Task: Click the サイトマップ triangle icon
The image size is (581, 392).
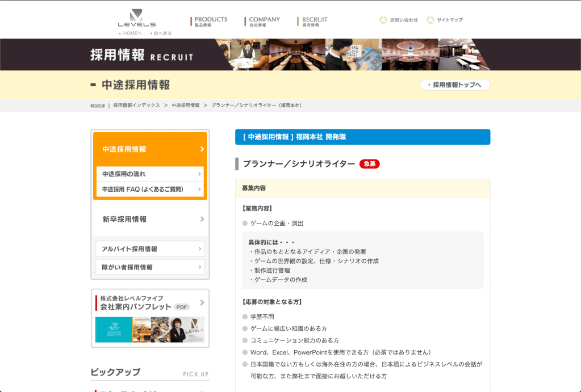Action: point(430,20)
